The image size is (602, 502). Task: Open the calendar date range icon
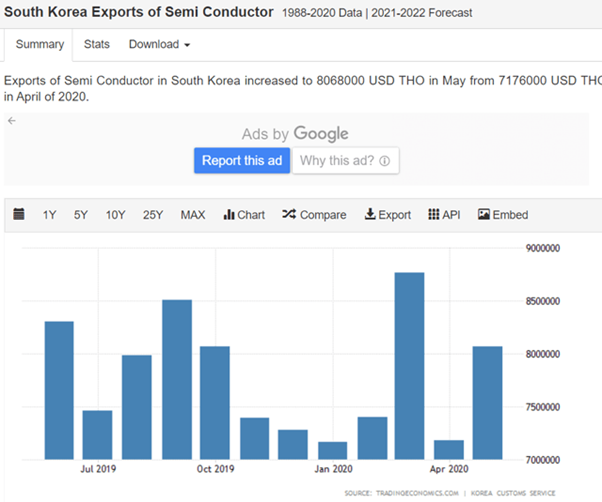tap(19, 214)
